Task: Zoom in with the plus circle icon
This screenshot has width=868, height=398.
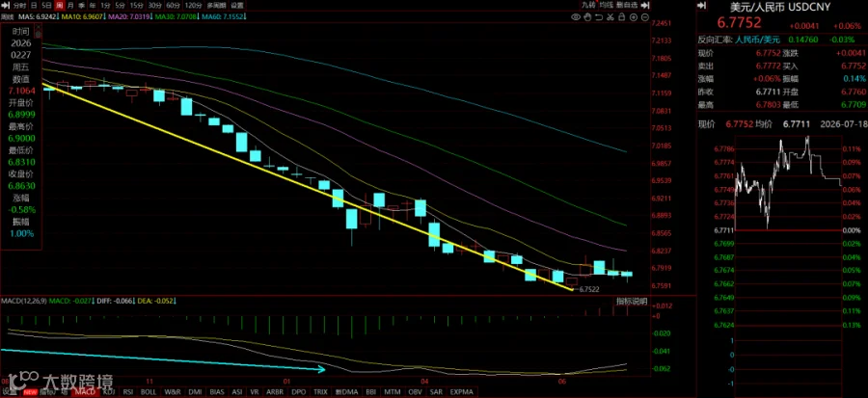Action: coord(633,17)
